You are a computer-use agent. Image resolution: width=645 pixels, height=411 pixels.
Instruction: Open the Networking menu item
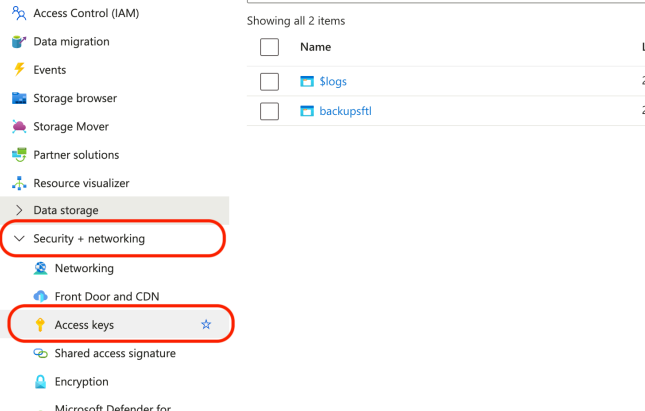[x=84, y=268]
